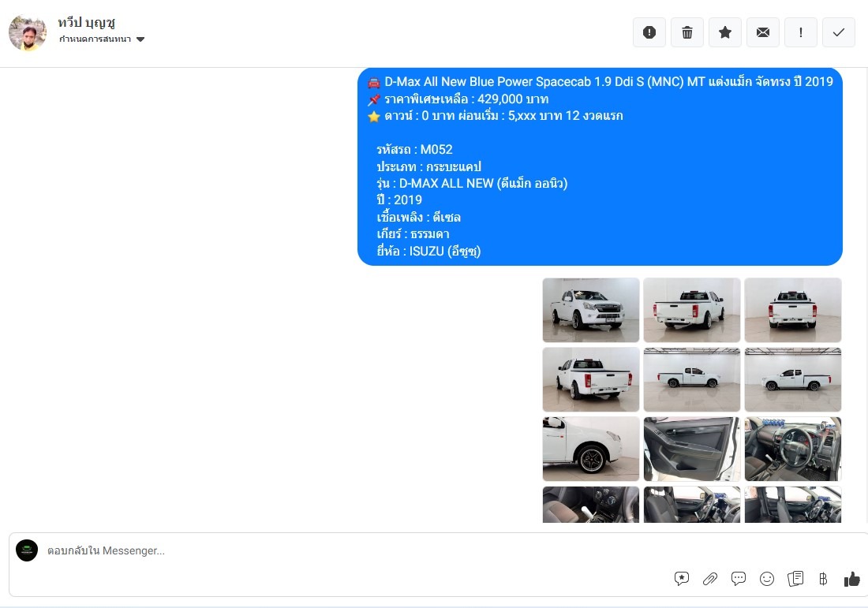Flag conversation as priority with the exclamation mark
868x608 pixels.
click(800, 32)
